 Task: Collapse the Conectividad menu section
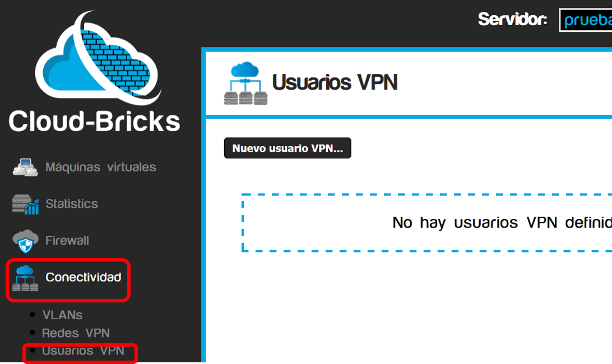pos(83,277)
